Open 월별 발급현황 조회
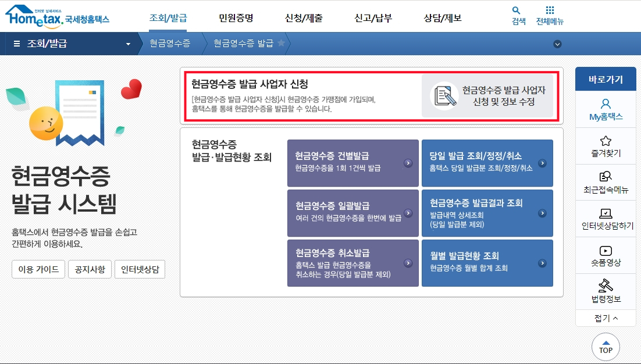 pos(486,263)
